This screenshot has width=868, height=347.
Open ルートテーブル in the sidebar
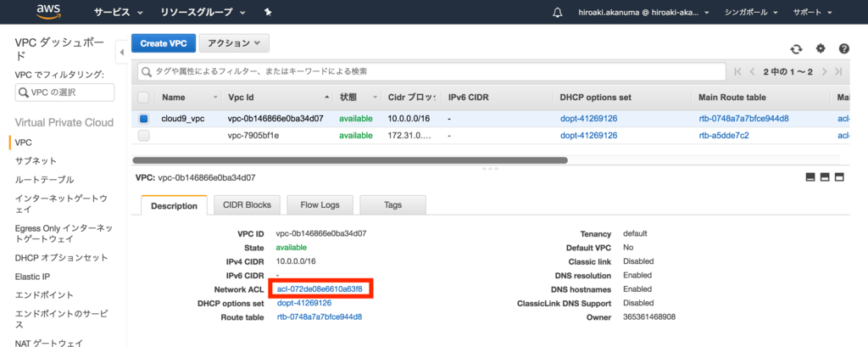[44, 180]
